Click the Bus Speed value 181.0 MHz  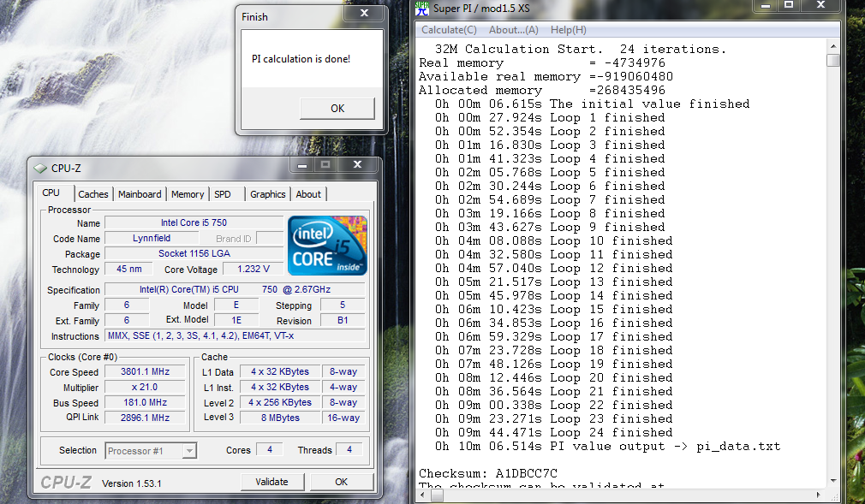click(x=145, y=402)
